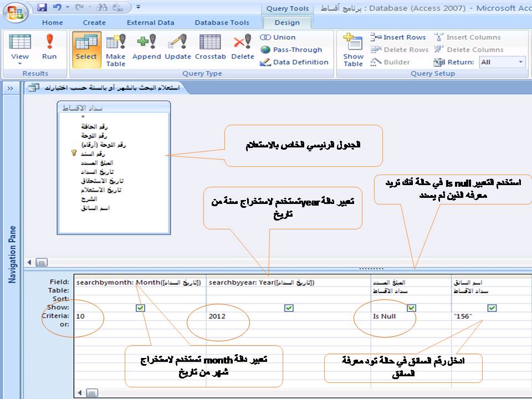Expand the Navigation Pane with chevrons
The height and width of the screenshot is (399, 532).
pos(10,88)
